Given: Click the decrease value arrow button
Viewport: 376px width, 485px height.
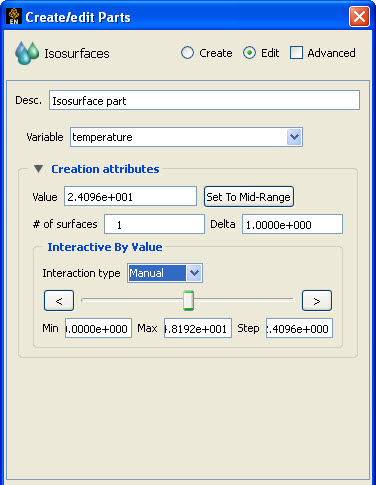Looking at the screenshot, I should 59,301.
